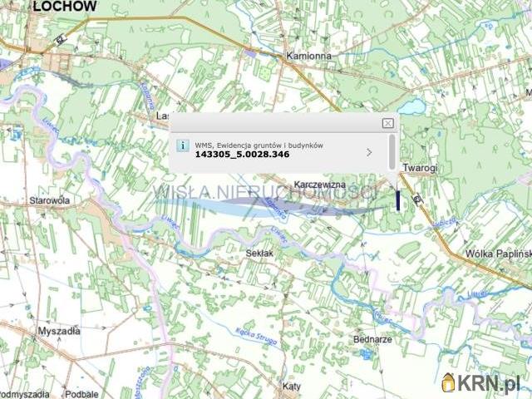Click the small lake north of Twarogi

[411, 107]
